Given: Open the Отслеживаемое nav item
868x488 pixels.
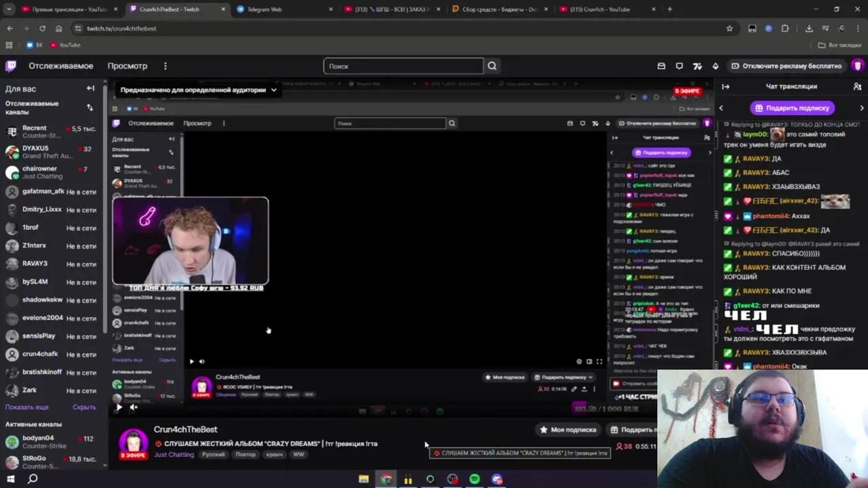Looking at the screenshot, I should 61,66.
